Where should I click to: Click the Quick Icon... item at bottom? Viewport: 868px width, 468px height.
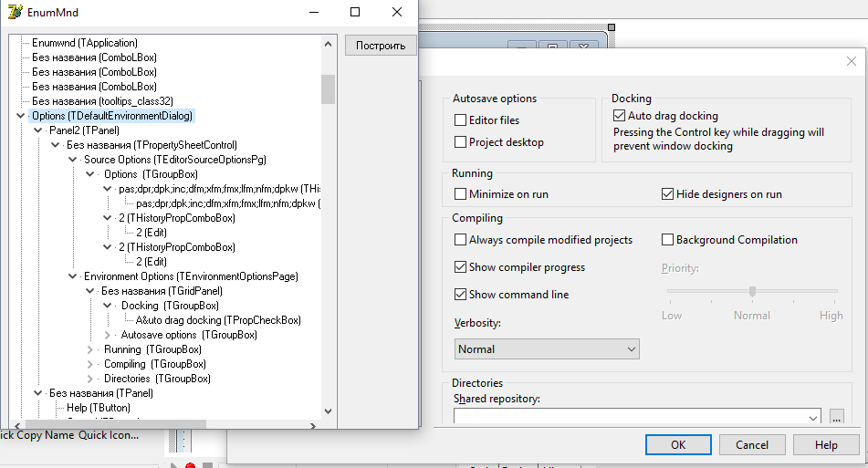click(x=109, y=435)
